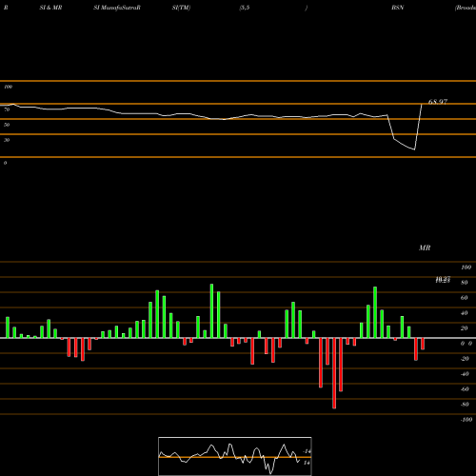
Task: Click the MR axis label -80
Action: coord(465,405)
